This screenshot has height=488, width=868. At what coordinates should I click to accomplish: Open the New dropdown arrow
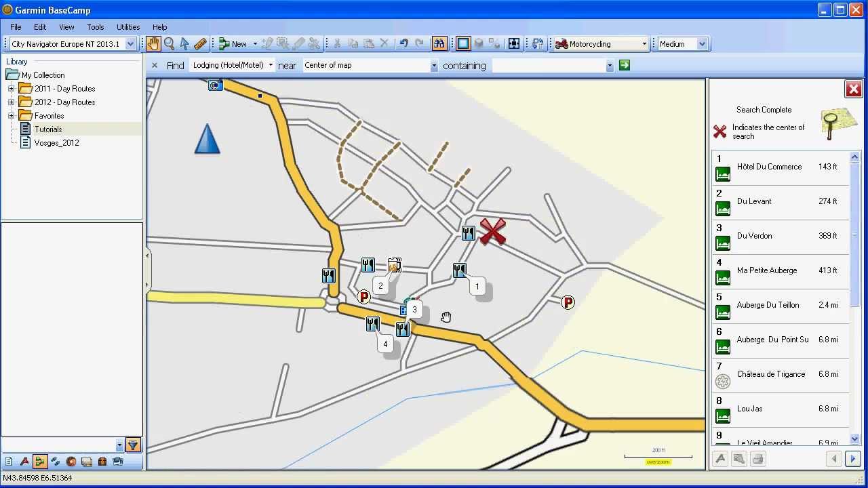255,44
